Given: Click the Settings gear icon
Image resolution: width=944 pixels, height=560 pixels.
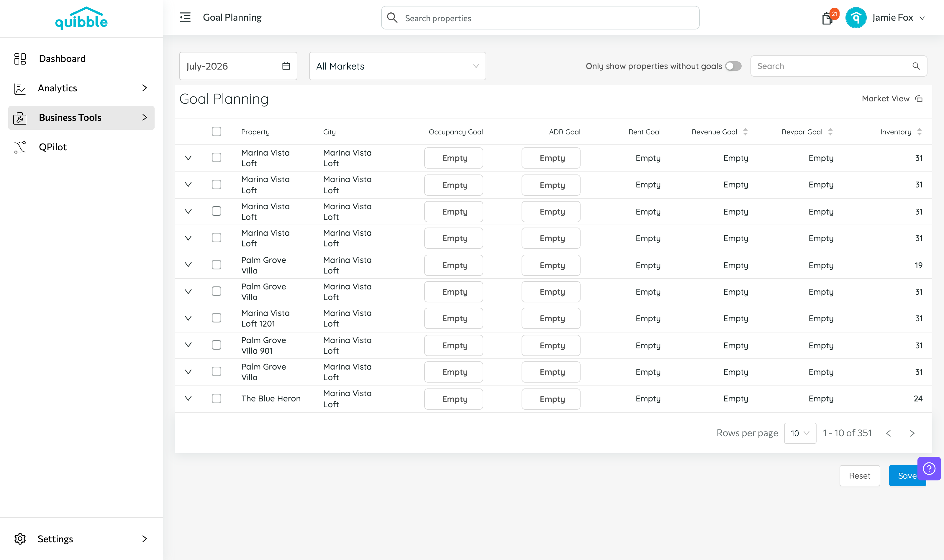Looking at the screenshot, I should coord(20,538).
